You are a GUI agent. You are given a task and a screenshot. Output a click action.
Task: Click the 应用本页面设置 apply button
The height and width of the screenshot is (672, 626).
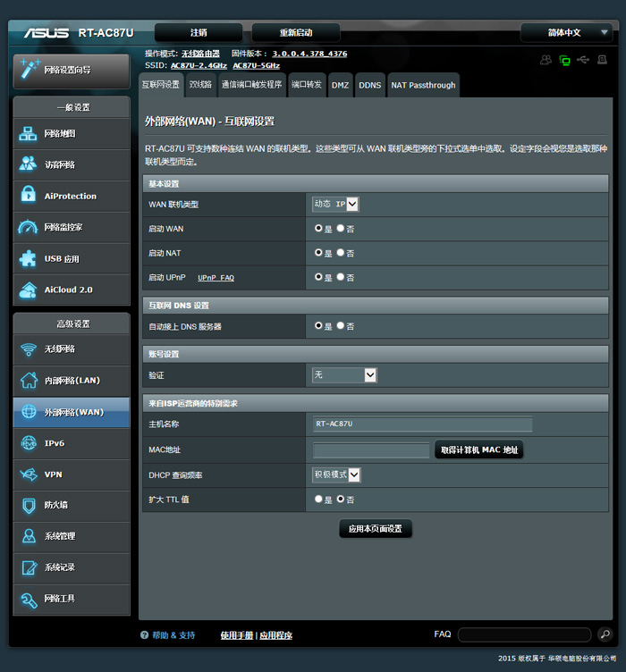[x=376, y=528]
